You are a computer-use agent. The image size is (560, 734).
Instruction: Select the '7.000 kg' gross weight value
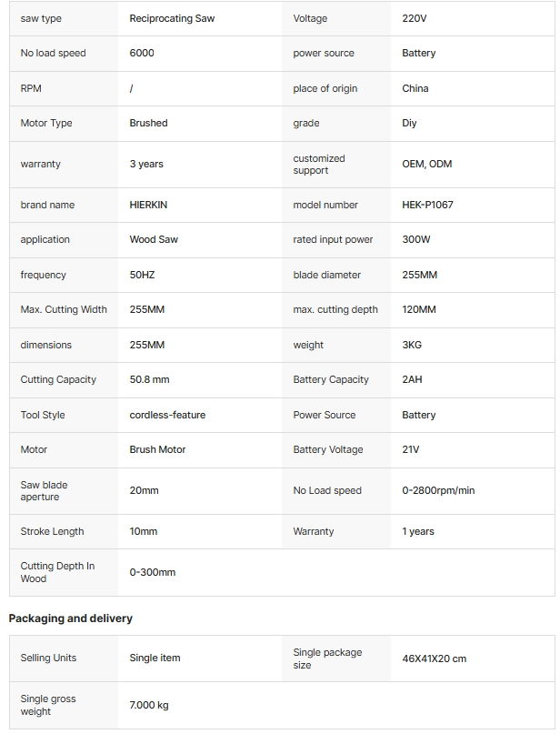[x=149, y=705]
